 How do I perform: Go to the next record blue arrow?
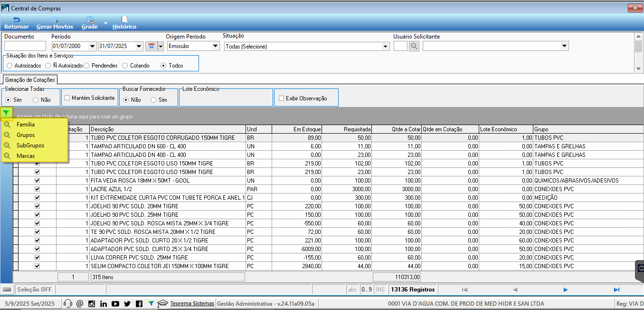[566, 290]
